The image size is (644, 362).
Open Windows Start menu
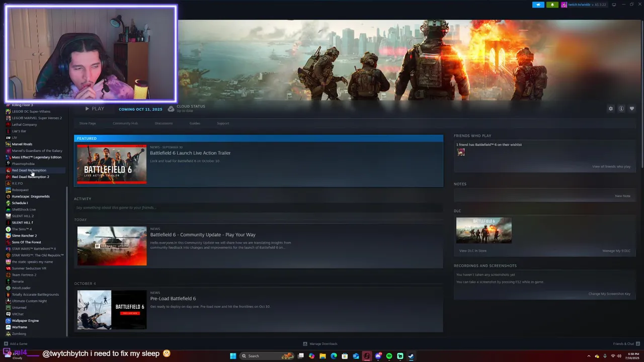click(233, 356)
